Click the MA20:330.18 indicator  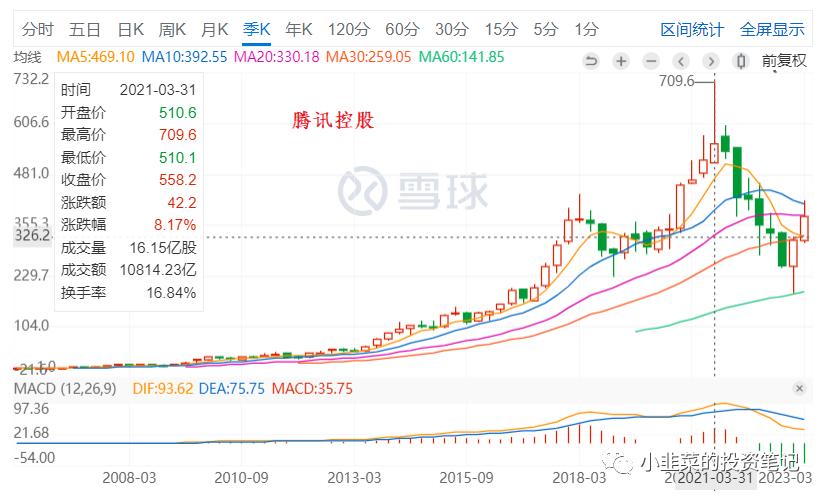click(x=277, y=57)
